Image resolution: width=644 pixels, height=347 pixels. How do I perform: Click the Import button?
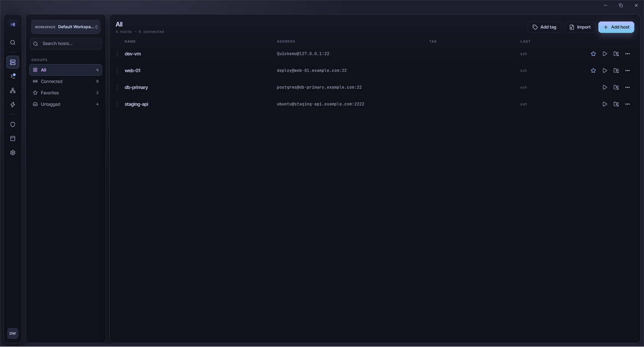coord(580,27)
